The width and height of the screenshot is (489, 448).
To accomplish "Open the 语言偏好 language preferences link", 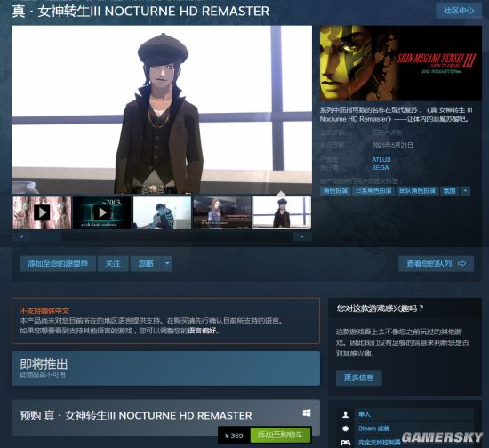I will pos(202,331).
